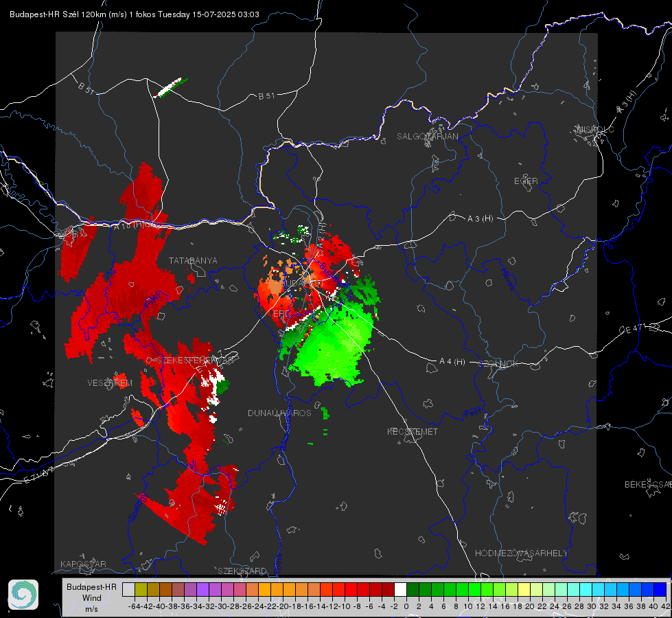
Task: Click the SALGÓTARJÁN city label
Action: click(x=427, y=137)
